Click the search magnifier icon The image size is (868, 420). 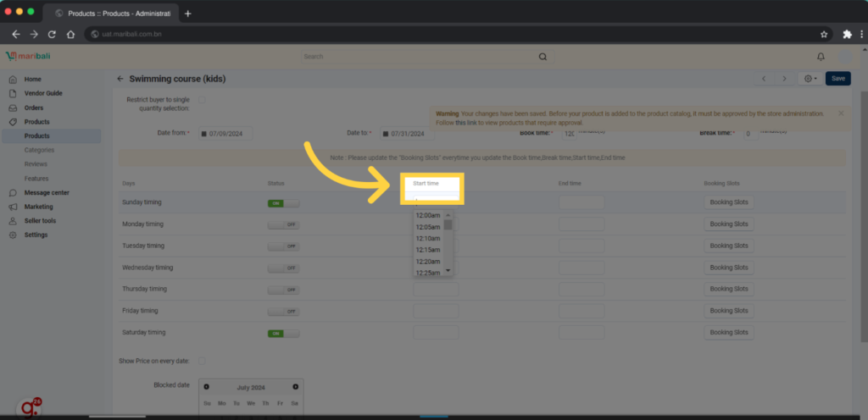[x=542, y=57]
